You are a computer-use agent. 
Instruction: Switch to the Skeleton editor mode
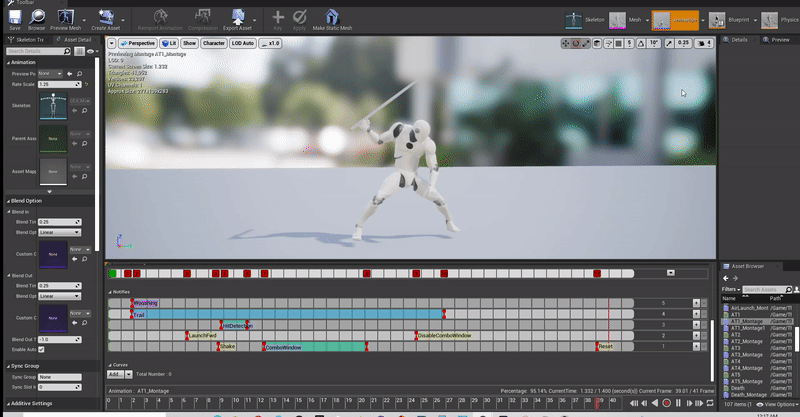[x=585, y=20]
